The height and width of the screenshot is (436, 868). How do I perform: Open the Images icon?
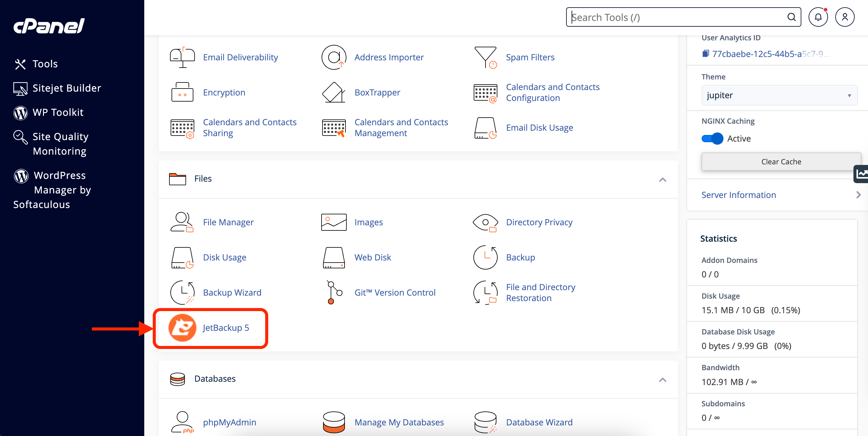(334, 222)
